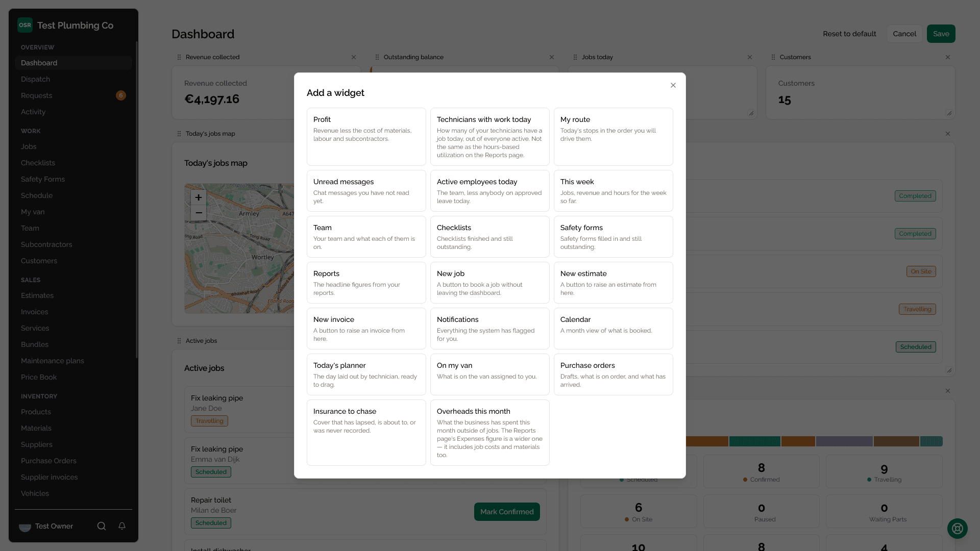Cancel dashboard editing
980x551 pixels.
click(x=904, y=34)
